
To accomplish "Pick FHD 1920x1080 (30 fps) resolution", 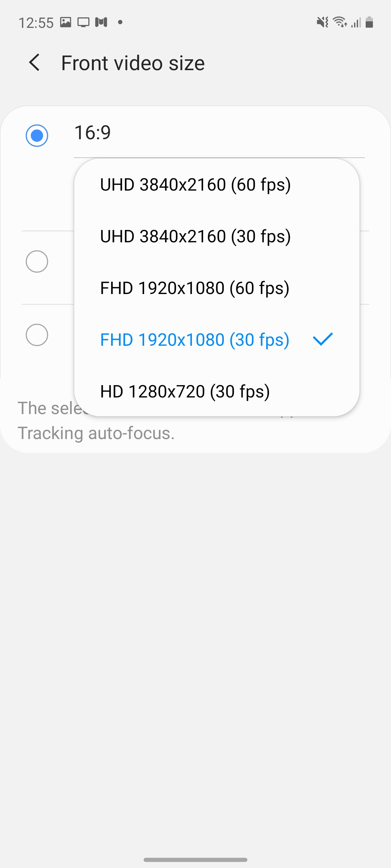I will 195,340.
